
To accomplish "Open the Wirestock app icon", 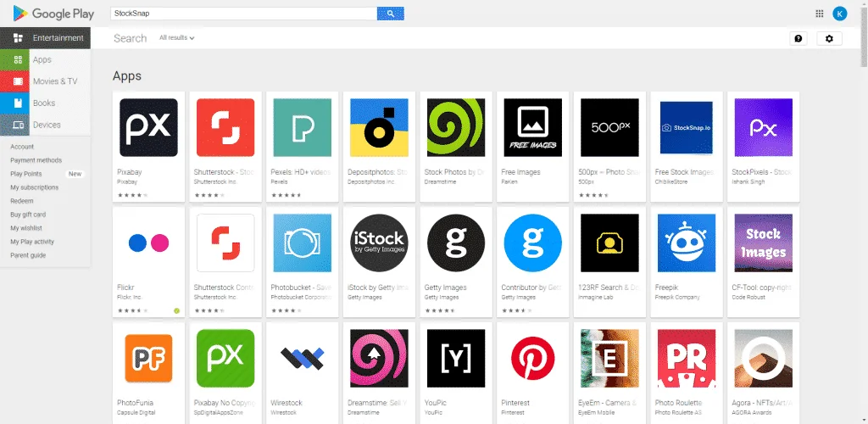I will click(x=303, y=358).
